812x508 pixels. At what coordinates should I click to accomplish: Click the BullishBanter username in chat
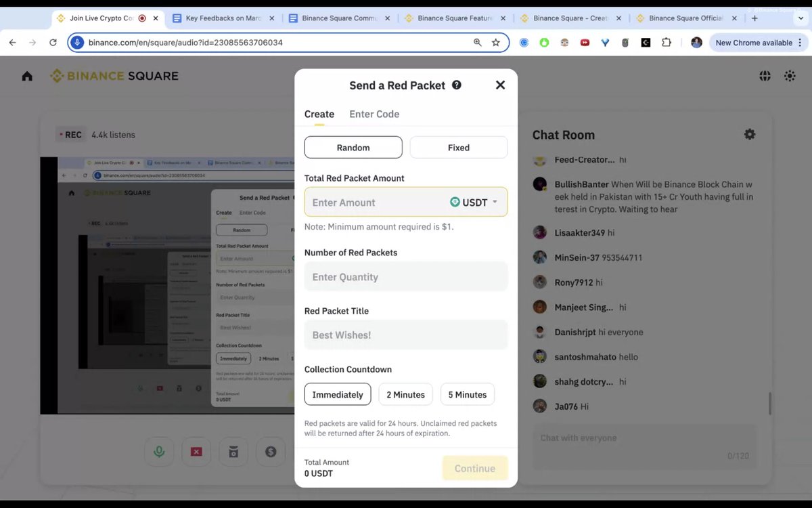[581, 184]
